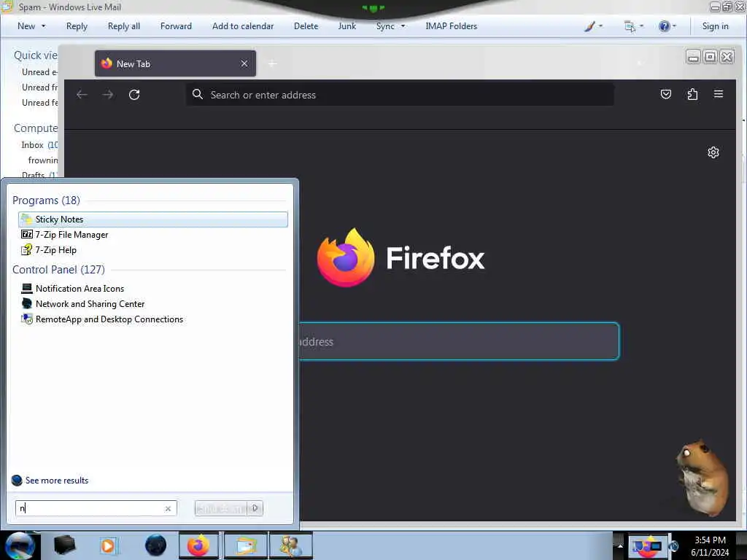The image size is (747, 560).
Task: Open the two-people taskbar icon
Action: pyautogui.click(x=290, y=545)
